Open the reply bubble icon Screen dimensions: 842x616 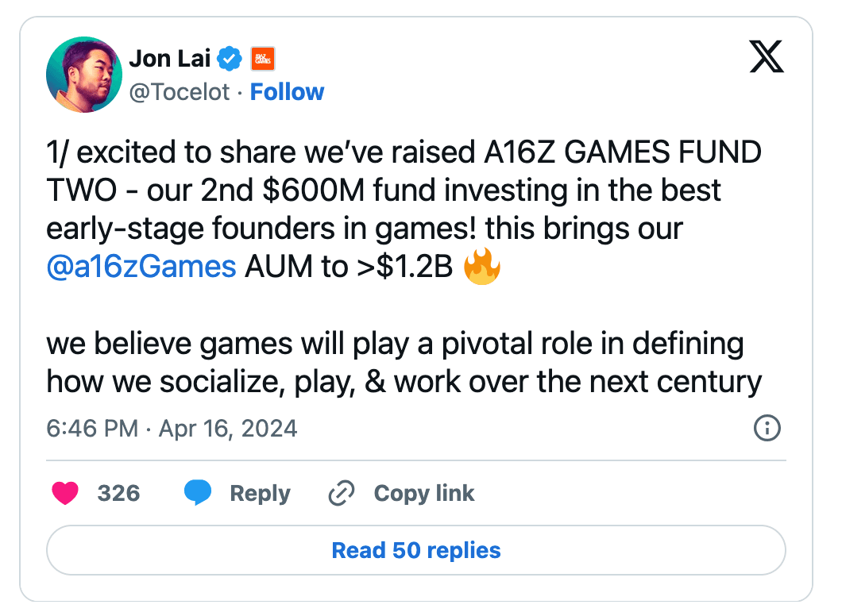pyautogui.click(x=199, y=493)
